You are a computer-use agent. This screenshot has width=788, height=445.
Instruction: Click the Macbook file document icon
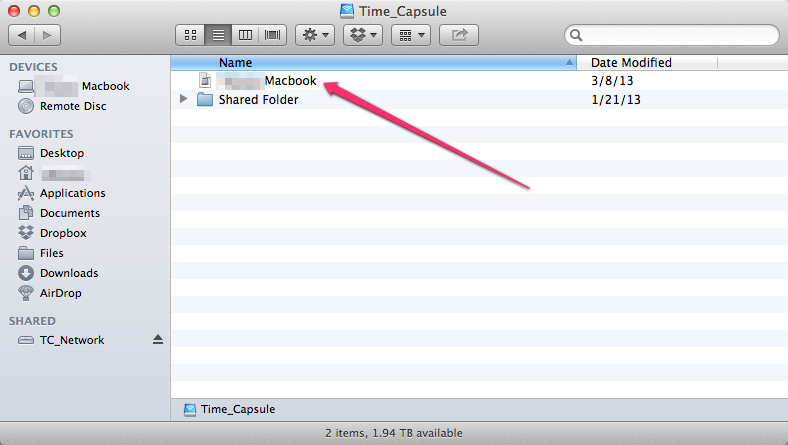point(205,80)
